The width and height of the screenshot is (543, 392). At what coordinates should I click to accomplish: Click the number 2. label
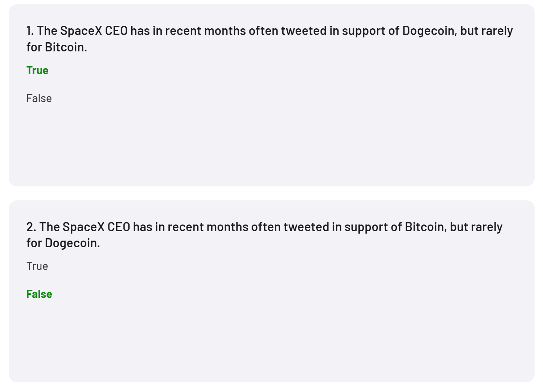tap(31, 227)
